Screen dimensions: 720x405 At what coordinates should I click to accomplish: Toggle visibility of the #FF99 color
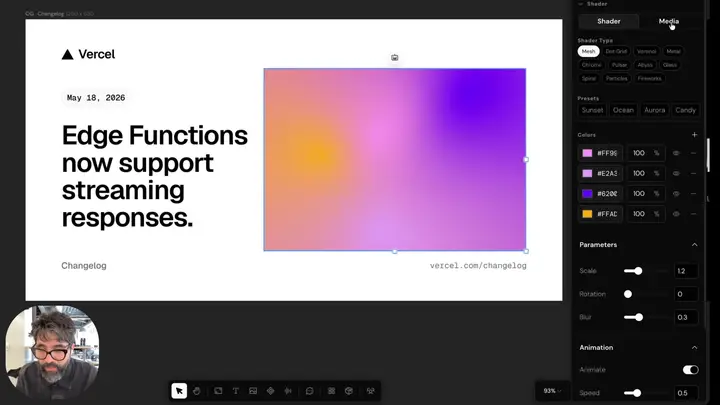[x=676, y=153]
